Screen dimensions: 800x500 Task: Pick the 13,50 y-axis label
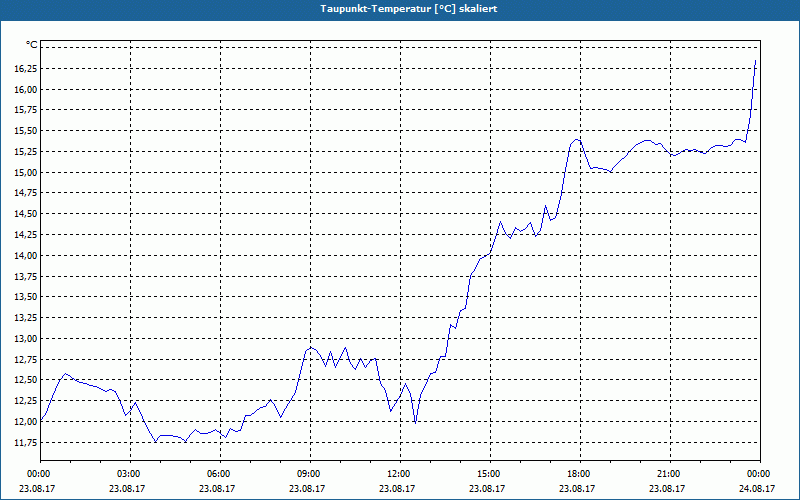point(26,297)
